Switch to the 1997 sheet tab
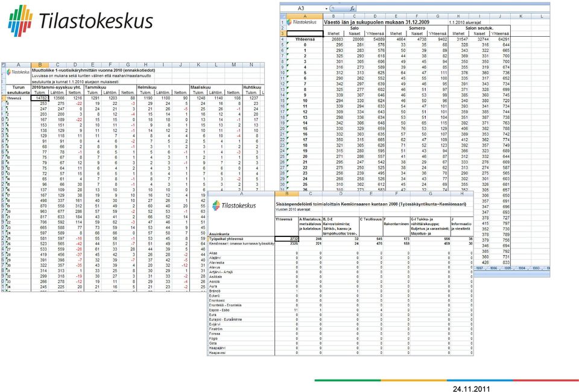This screenshot has width=579, height=392. click(479, 268)
